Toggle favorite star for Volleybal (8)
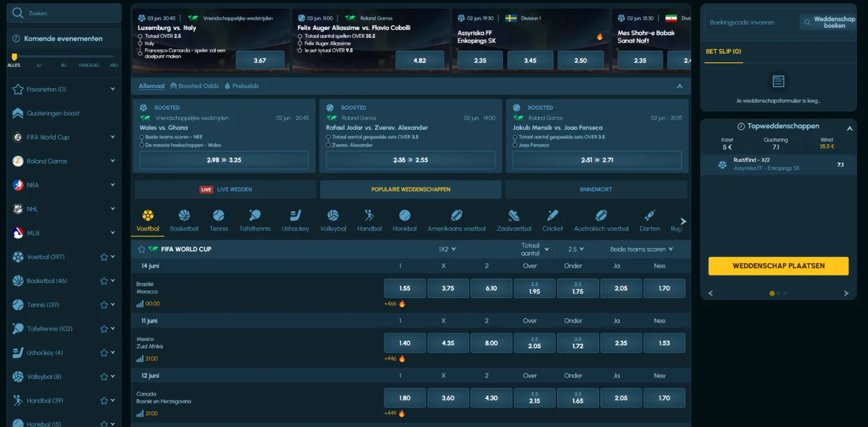 104,377
